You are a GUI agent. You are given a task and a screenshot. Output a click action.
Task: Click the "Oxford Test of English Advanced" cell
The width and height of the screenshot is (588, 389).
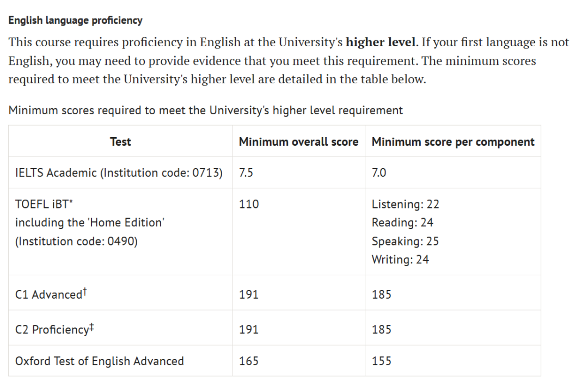pyautogui.click(x=100, y=361)
